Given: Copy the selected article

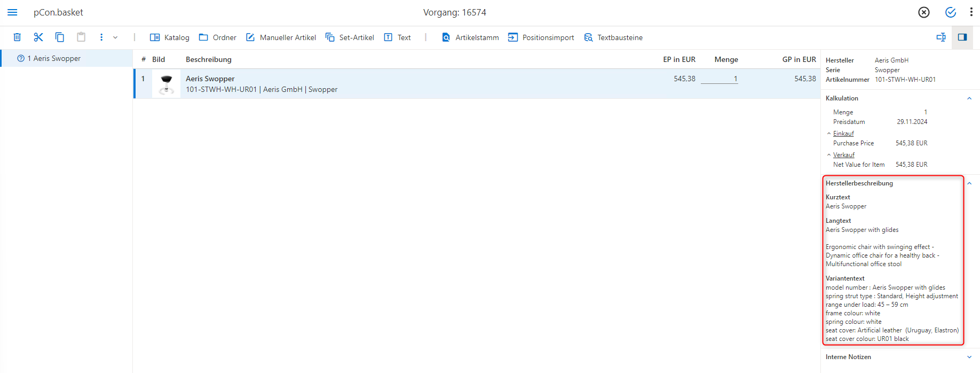Looking at the screenshot, I should [x=60, y=37].
